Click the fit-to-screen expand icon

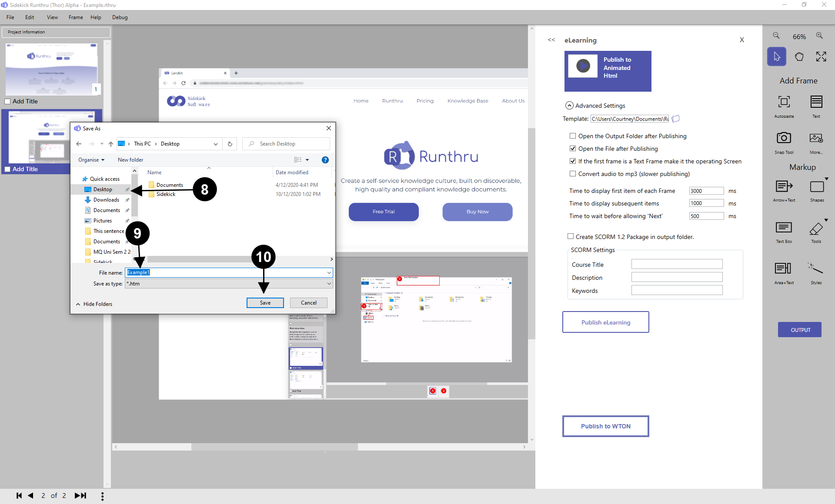click(x=821, y=56)
